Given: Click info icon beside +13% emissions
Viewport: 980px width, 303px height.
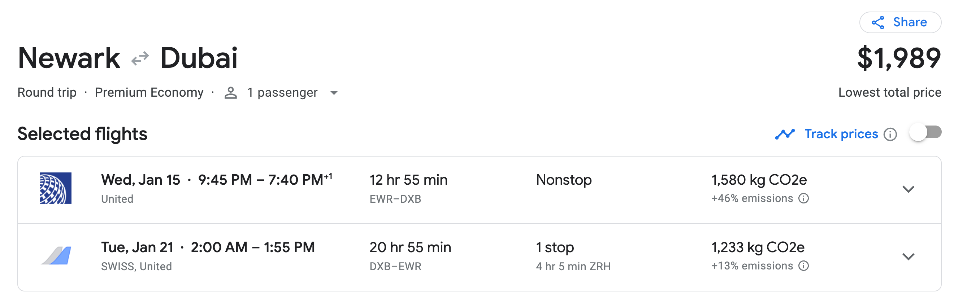Looking at the screenshot, I should click(x=803, y=266).
